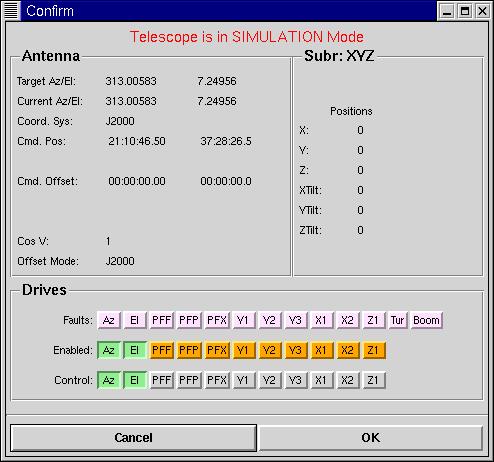Toggle the El drive in Enabled row

(135, 350)
